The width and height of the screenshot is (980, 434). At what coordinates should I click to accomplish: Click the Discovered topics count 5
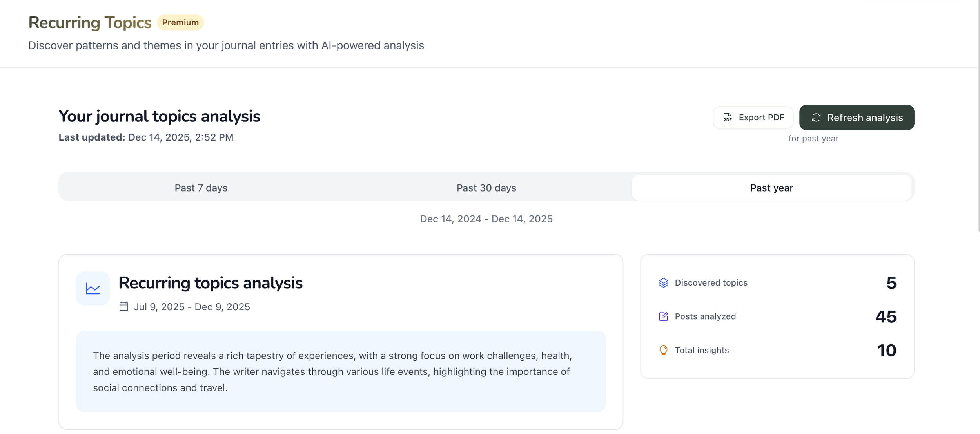pos(891,283)
